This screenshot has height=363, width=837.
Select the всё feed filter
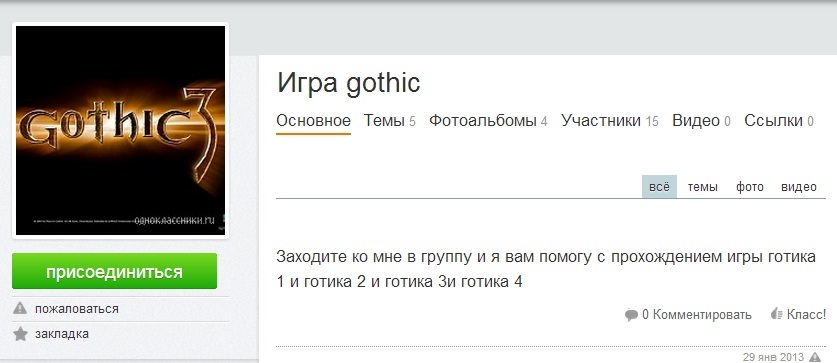(659, 187)
